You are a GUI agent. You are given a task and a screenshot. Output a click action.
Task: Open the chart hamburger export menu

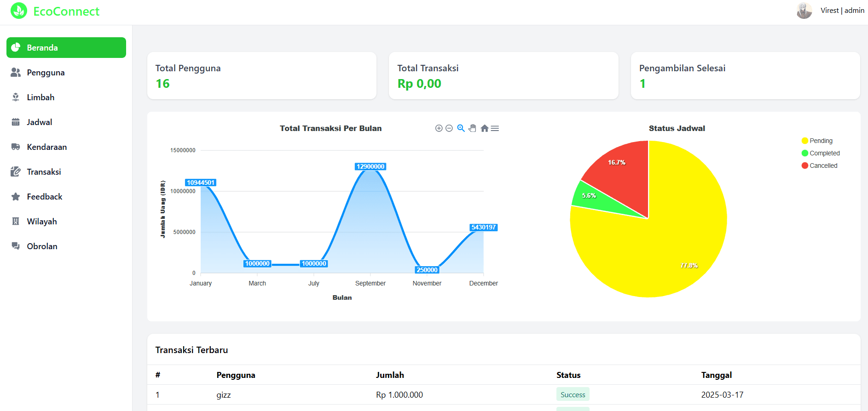click(x=495, y=128)
